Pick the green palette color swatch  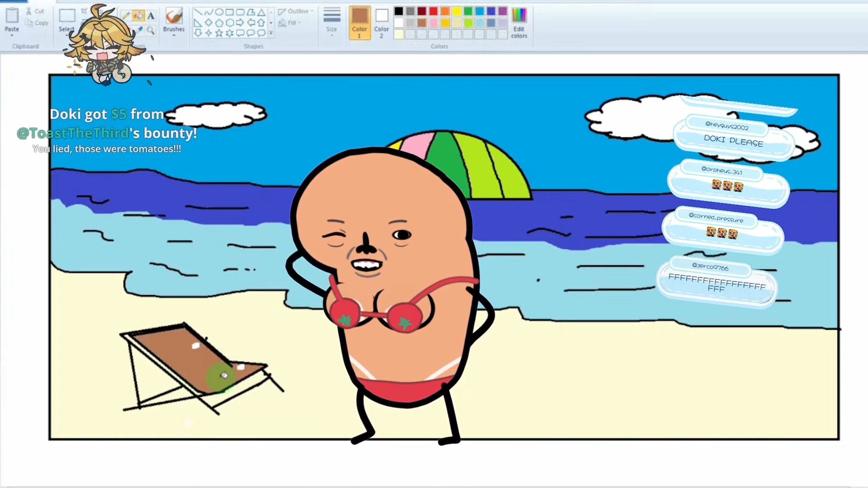point(468,11)
